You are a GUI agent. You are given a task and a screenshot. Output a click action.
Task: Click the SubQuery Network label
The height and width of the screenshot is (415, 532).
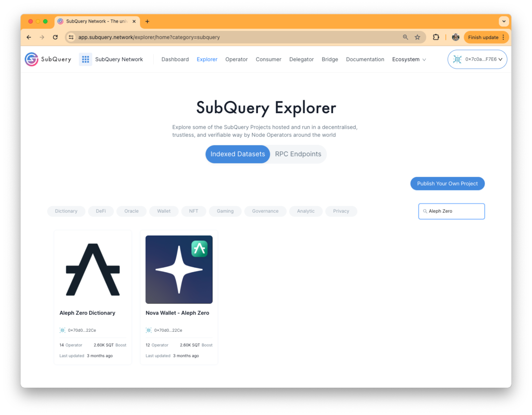(x=119, y=59)
